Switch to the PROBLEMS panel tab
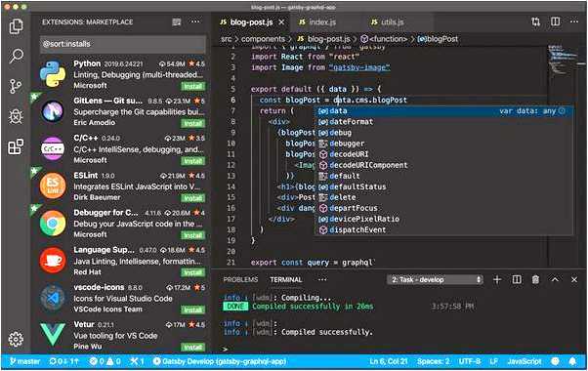Viewport: 588px width, 371px height. (x=240, y=280)
